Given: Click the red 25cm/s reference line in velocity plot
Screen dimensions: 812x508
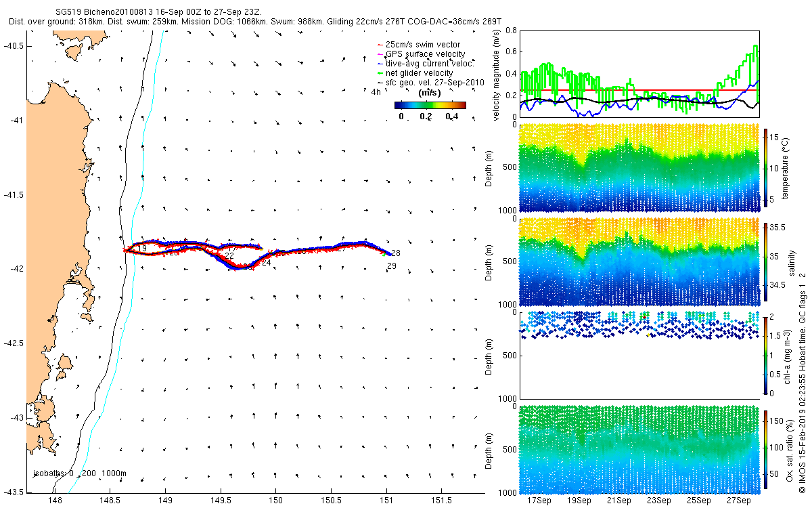Looking at the screenshot, I should [x=639, y=89].
